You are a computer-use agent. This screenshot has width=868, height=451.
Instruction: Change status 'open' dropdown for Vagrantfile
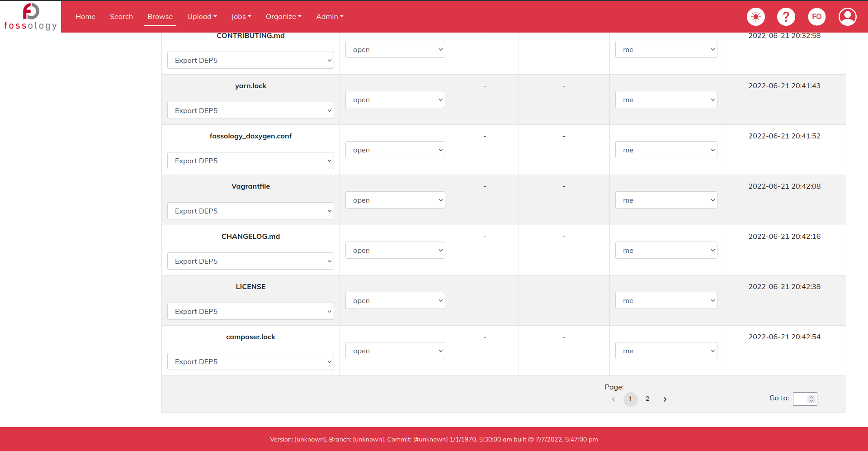point(395,200)
